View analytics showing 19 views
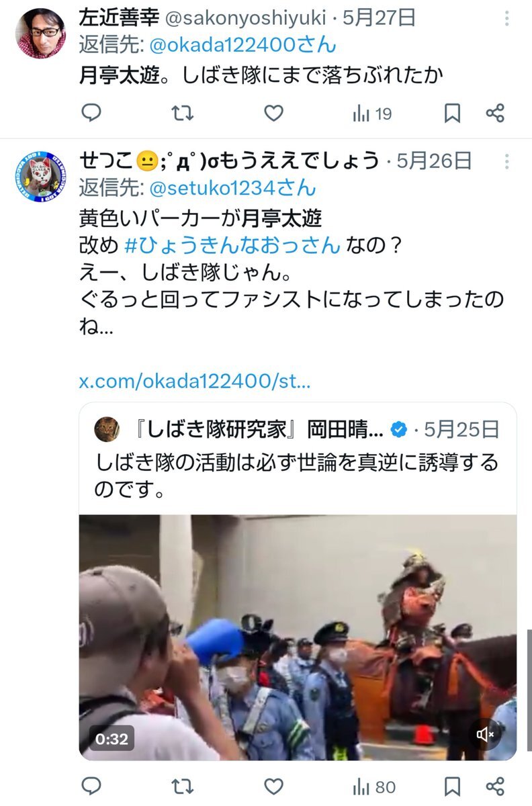 372,114
